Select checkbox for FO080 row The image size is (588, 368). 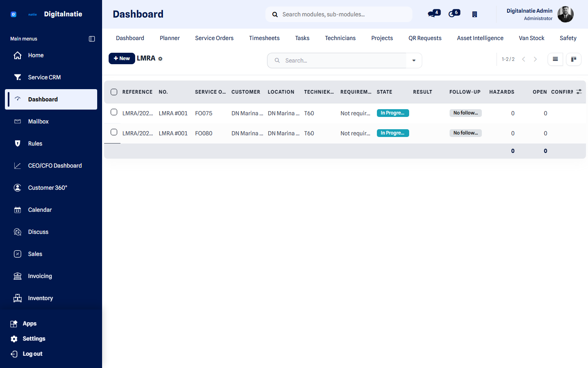click(114, 132)
